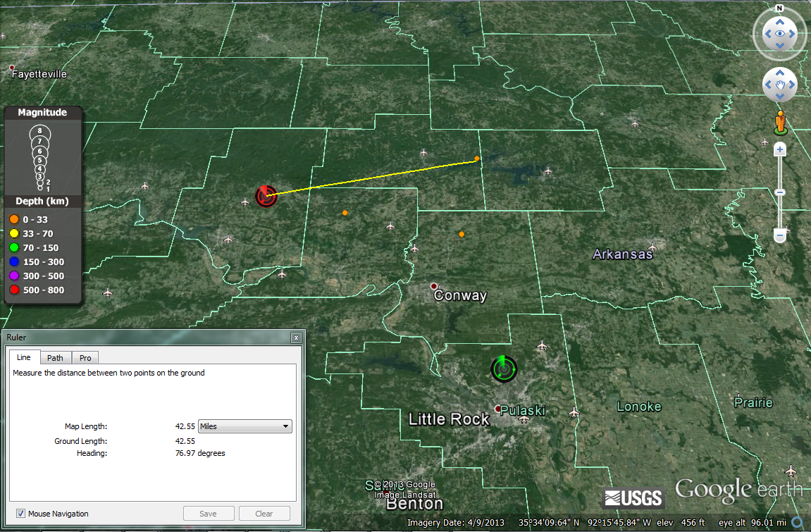
Task: Reset north using the N compass marker
Action: (779, 8)
